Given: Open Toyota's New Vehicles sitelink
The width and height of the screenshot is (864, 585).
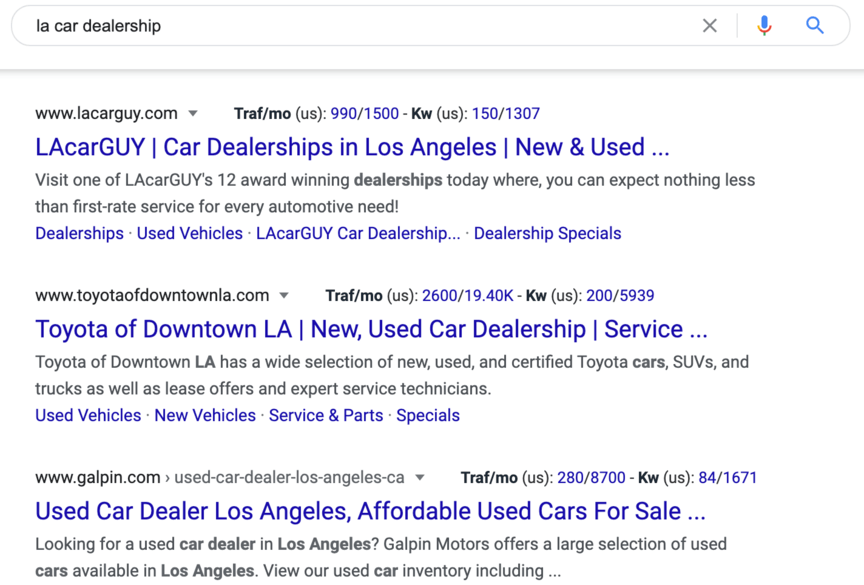Looking at the screenshot, I should pos(205,415).
